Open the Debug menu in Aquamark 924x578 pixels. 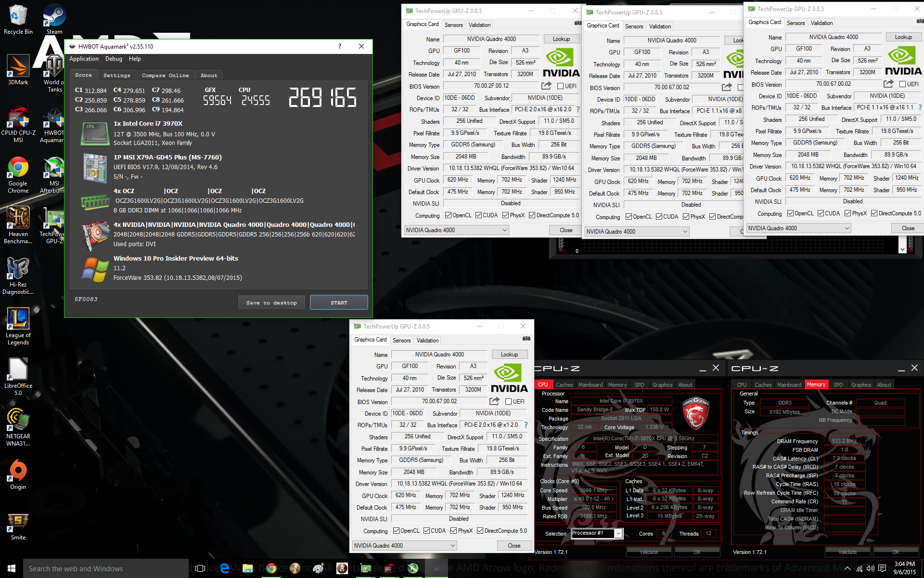[x=114, y=59]
